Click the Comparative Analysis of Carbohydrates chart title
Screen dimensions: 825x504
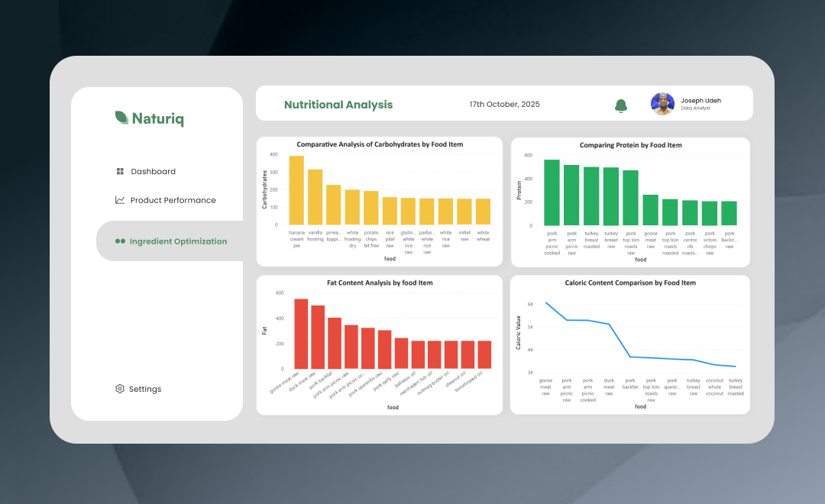380,144
